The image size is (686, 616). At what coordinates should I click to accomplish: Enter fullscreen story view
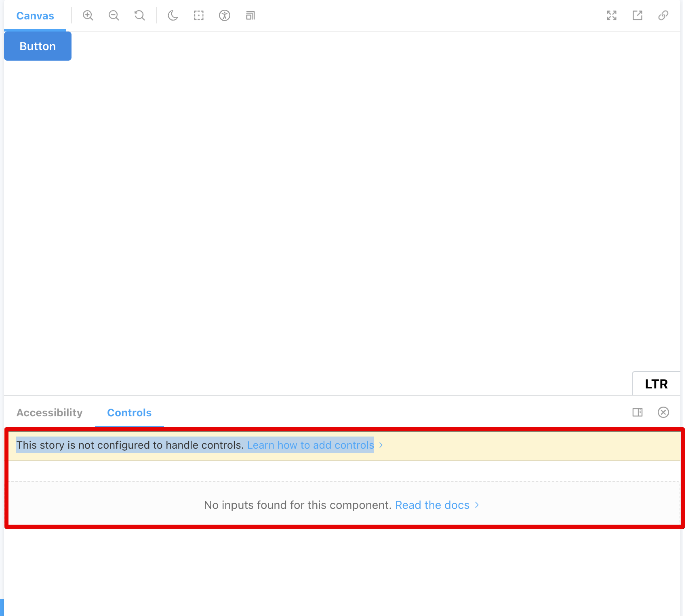point(612,15)
